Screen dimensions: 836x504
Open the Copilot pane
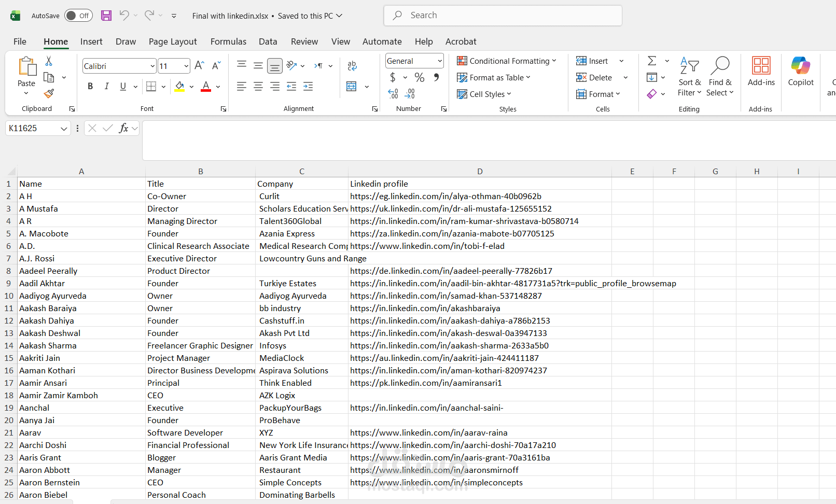801,72
